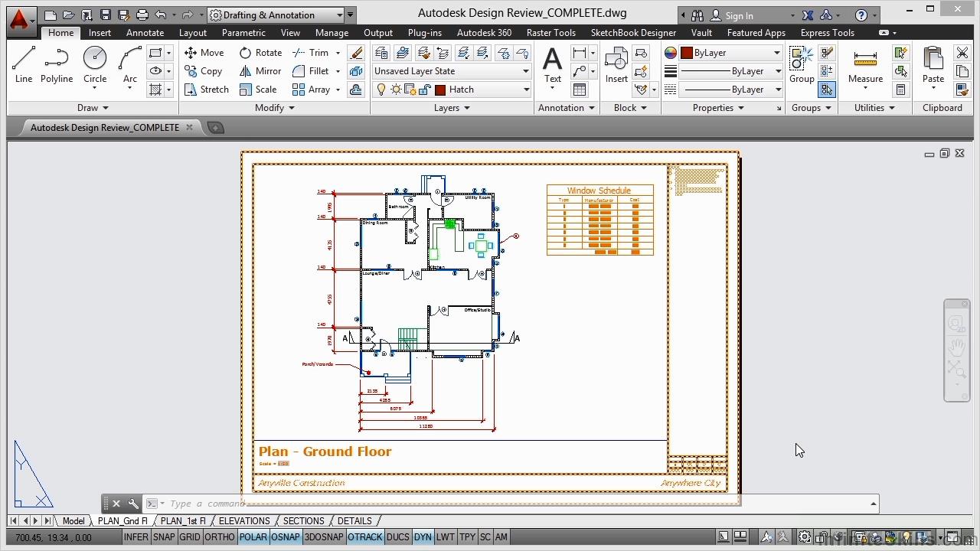Screen dimensions: 980x551
Task: Select the Arc tool
Action: (130, 65)
